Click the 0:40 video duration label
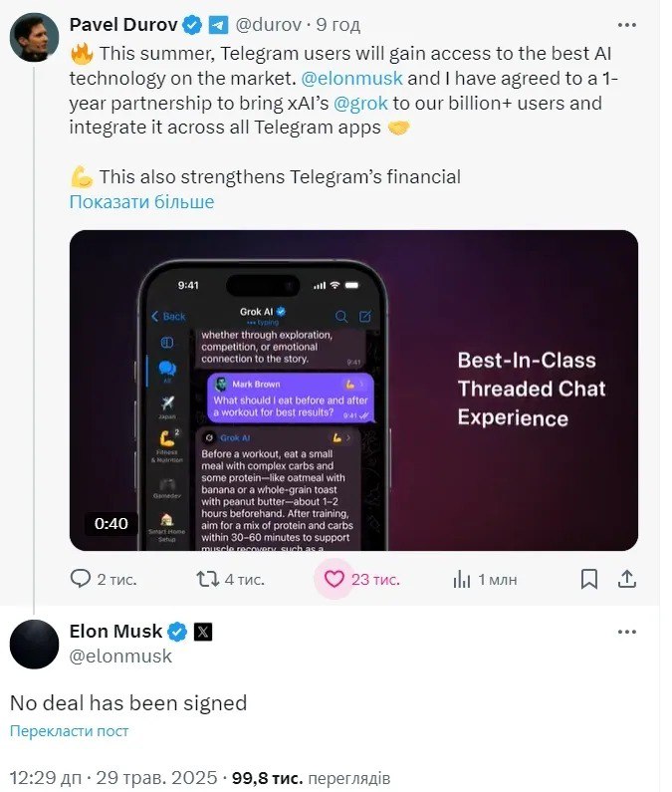 [112, 523]
